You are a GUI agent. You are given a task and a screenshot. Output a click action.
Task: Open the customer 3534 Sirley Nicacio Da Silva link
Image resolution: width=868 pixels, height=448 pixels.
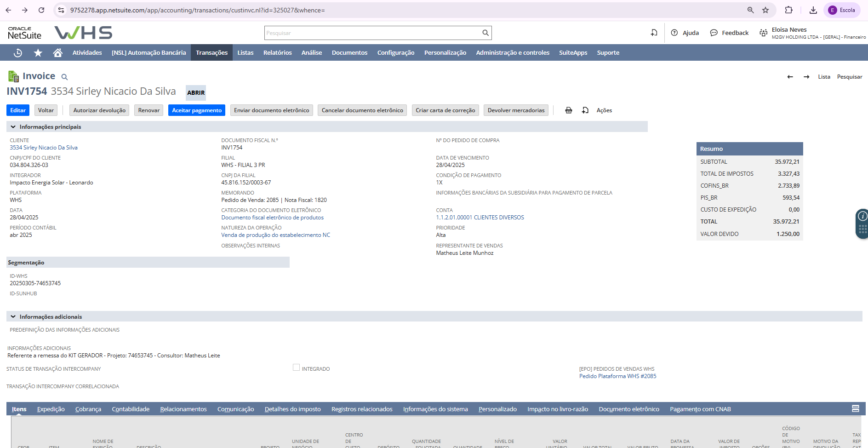pyautogui.click(x=44, y=148)
